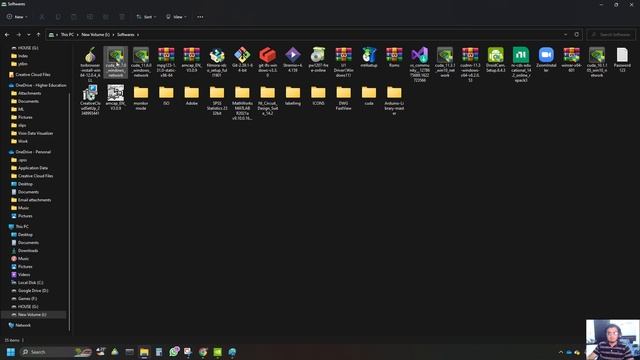Open Downloads under This PC in the sidebar
Screen dimensions: 640x360
28,251
